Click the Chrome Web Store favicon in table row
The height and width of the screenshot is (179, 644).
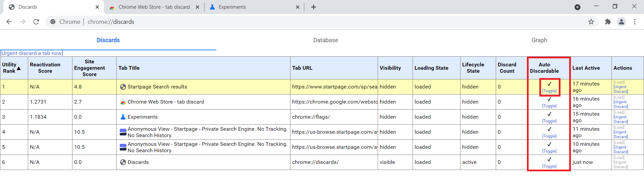[x=123, y=102]
